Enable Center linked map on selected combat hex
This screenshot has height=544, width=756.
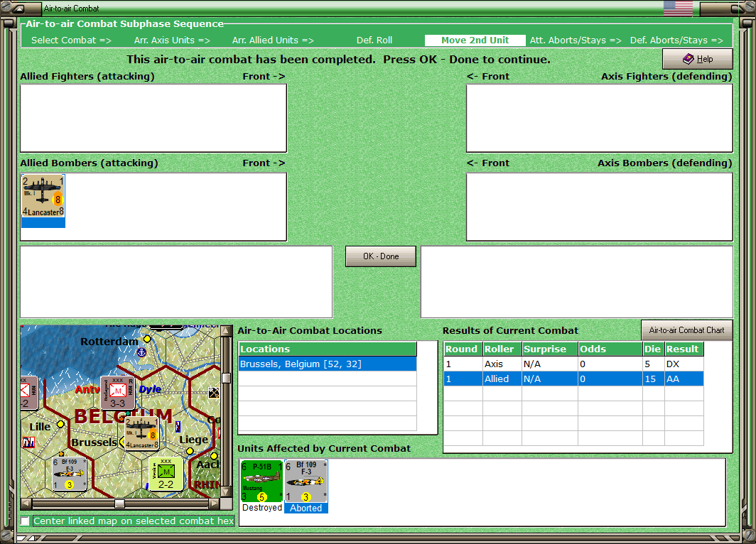point(25,521)
